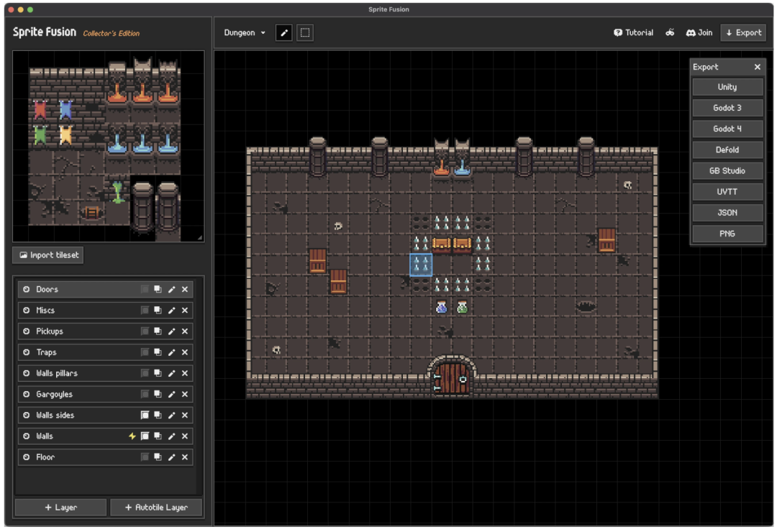This screenshot has height=532, width=777.
Task: Duplicate the Floor layer
Action: coord(158,457)
